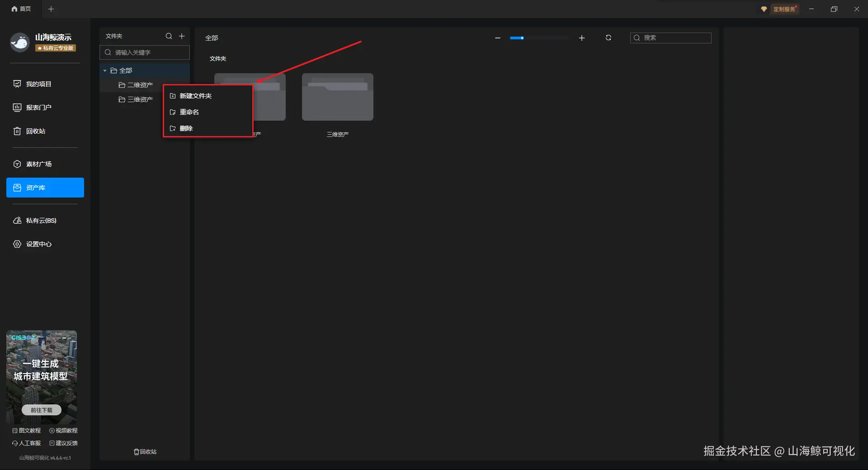Choose 重命名 from the context menu
The height and width of the screenshot is (470, 868).
coord(208,112)
